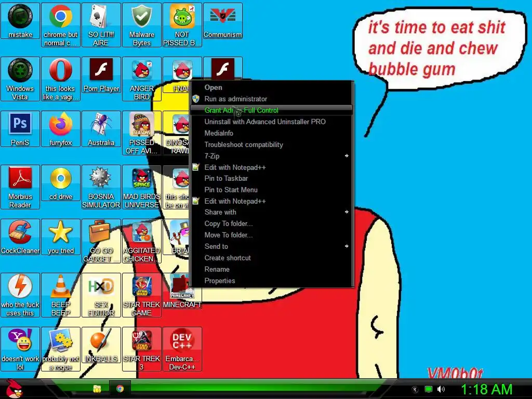The image size is (532, 399).
Task: Select the SEX EDITIOR HxD icon
Action: coord(101,295)
